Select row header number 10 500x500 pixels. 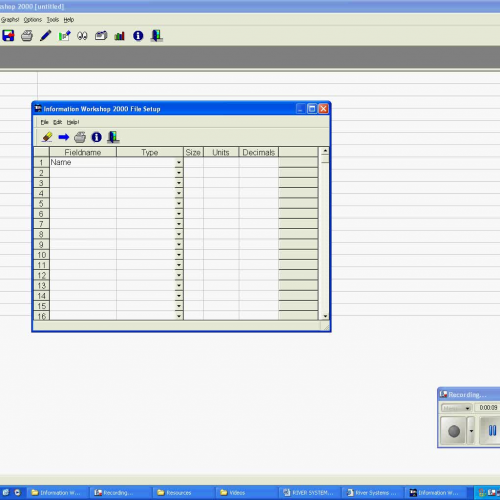coord(41,255)
